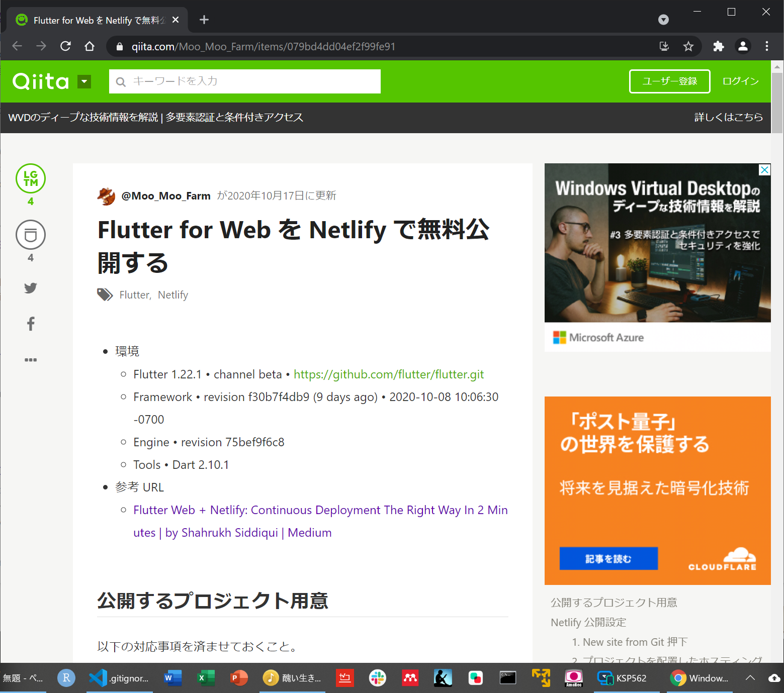Open the music player taskbar item
Screen dimensions: 784x693
[x=292, y=678]
